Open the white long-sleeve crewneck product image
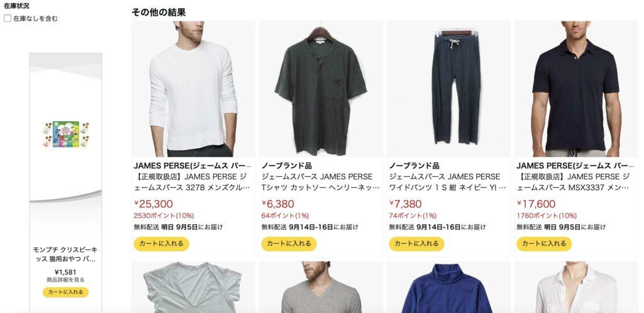Screen dimensions: 644x313 pyautogui.click(x=194, y=89)
